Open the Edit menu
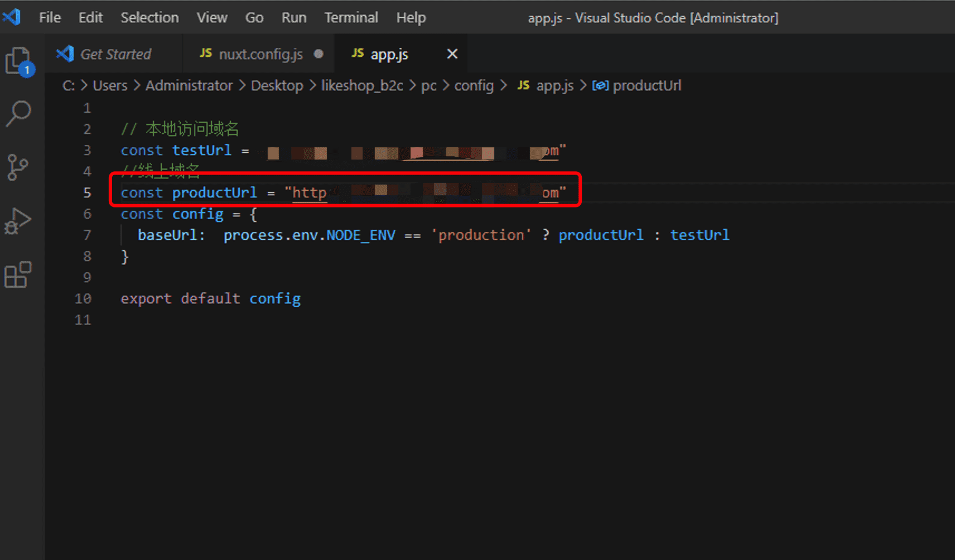The width and height of the screenshot is (955, 560). 90,18
